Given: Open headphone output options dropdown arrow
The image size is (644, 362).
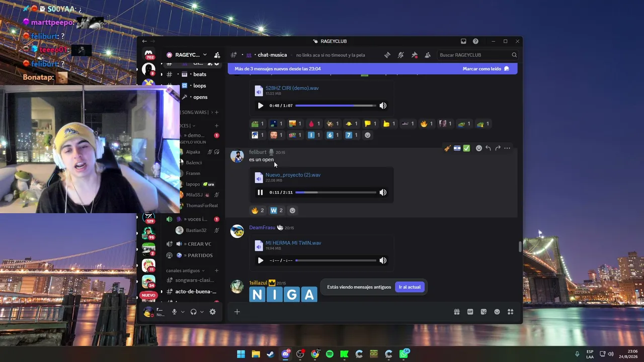Looking at the screenshot, I should point(202,312).
